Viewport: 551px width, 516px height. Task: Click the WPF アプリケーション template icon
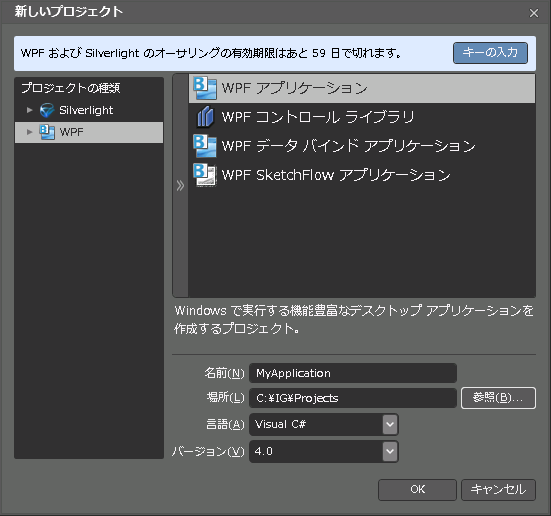205,88
